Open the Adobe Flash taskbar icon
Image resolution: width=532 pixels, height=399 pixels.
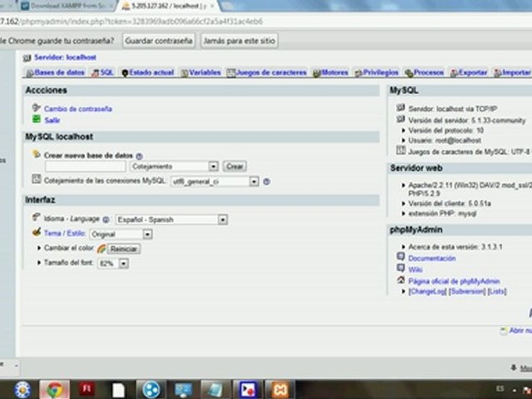pos(86,390)
